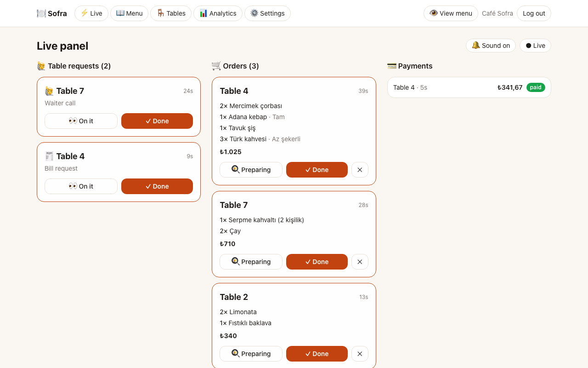Mark Table 4 bill request as Done

point(157,186)
